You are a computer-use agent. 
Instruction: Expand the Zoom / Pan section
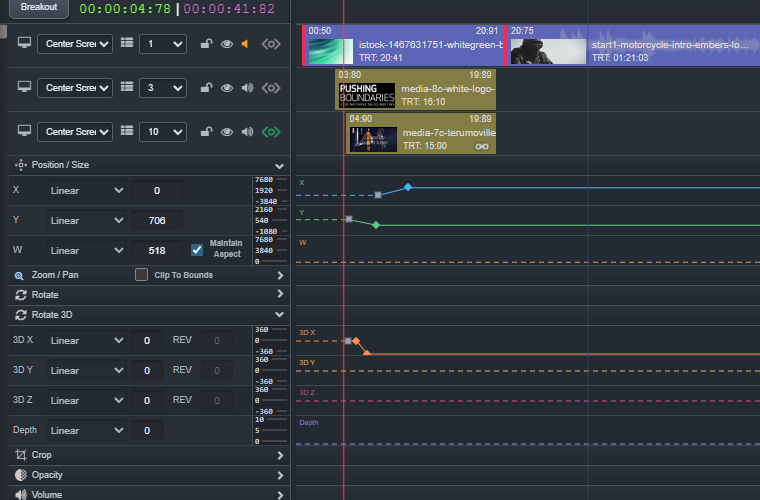tap(280, 275)
